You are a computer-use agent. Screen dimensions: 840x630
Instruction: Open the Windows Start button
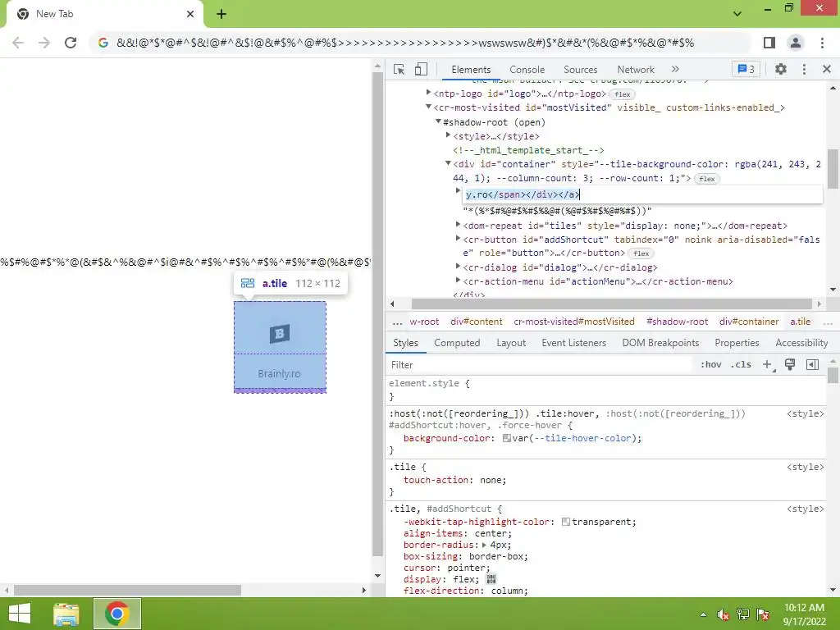tap(20, 614)
